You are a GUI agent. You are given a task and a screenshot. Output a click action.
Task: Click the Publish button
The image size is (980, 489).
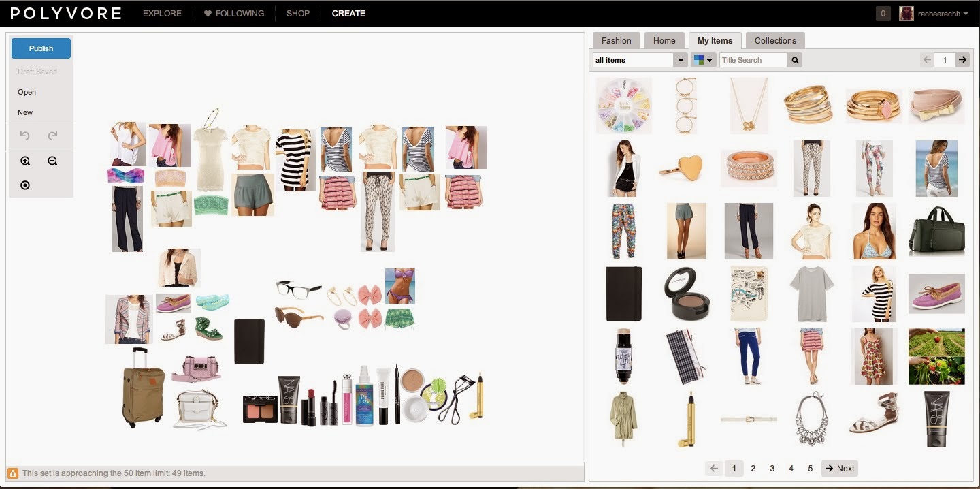click(x=42, y=48)
